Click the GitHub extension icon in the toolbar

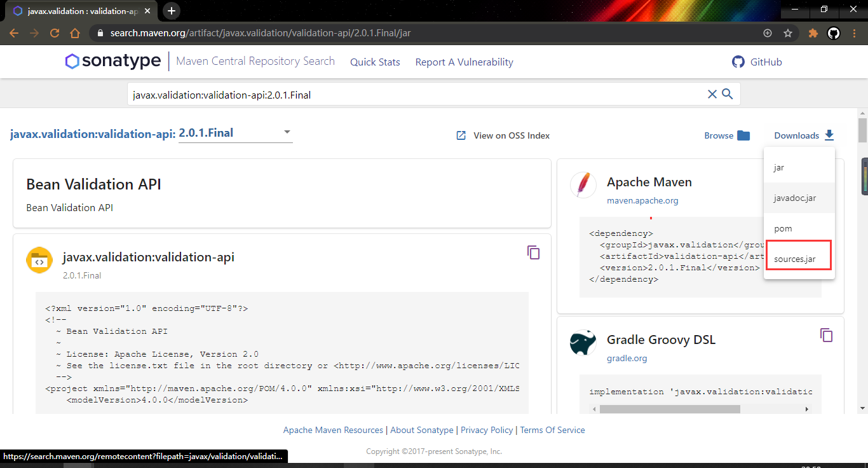click(834, 33)
